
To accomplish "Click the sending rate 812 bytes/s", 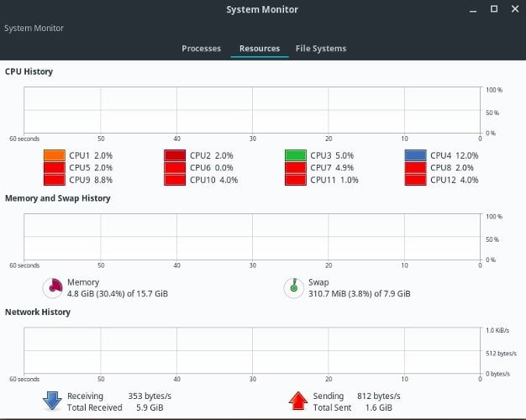I will (x=379, y=396).
